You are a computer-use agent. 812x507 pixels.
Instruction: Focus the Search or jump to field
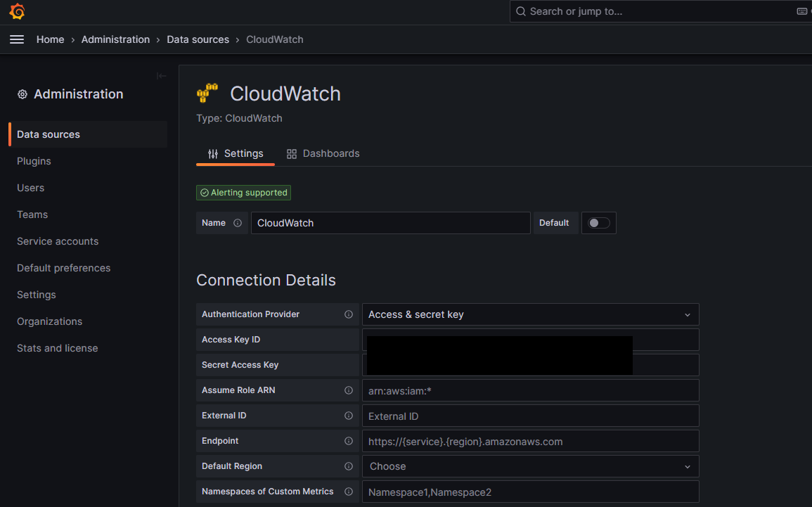tap(660, 11)
